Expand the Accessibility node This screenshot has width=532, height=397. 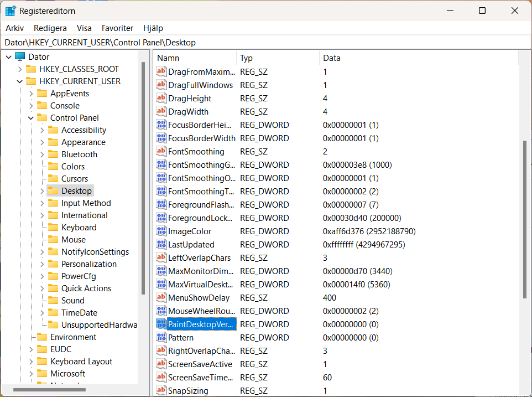[x=42, y=130]
